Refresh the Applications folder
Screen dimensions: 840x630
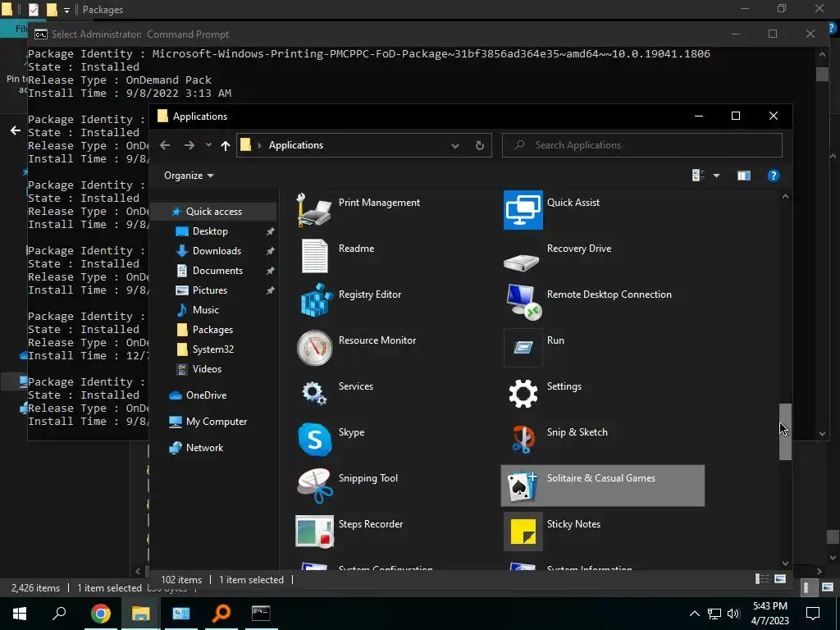click(x=479, y=145)
